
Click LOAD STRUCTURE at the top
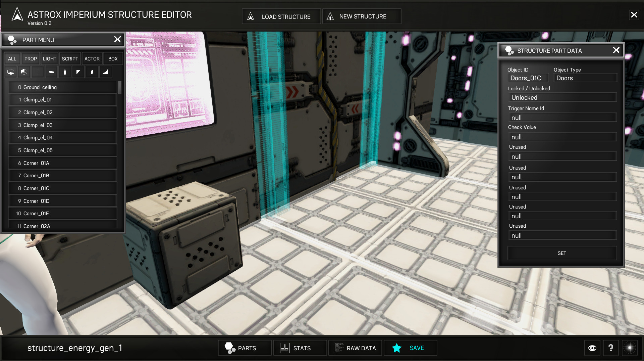coord(281,16)
